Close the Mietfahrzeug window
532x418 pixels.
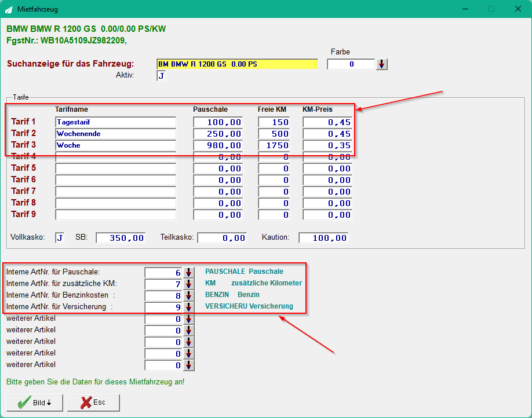[x=518, y=9]
